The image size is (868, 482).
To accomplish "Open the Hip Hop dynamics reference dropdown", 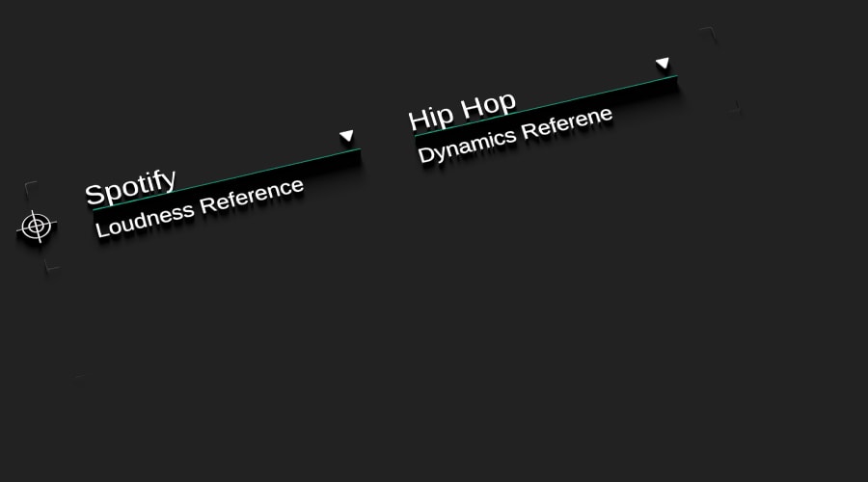I will (541, 95).
